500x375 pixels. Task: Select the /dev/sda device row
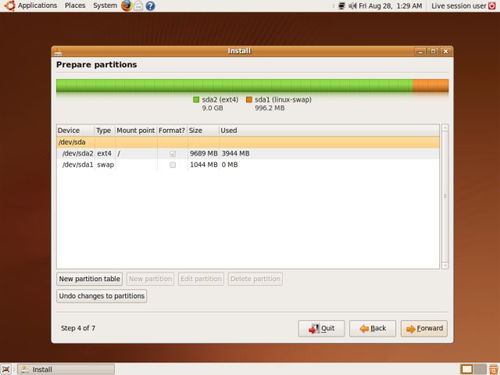[x=248, y=142]
